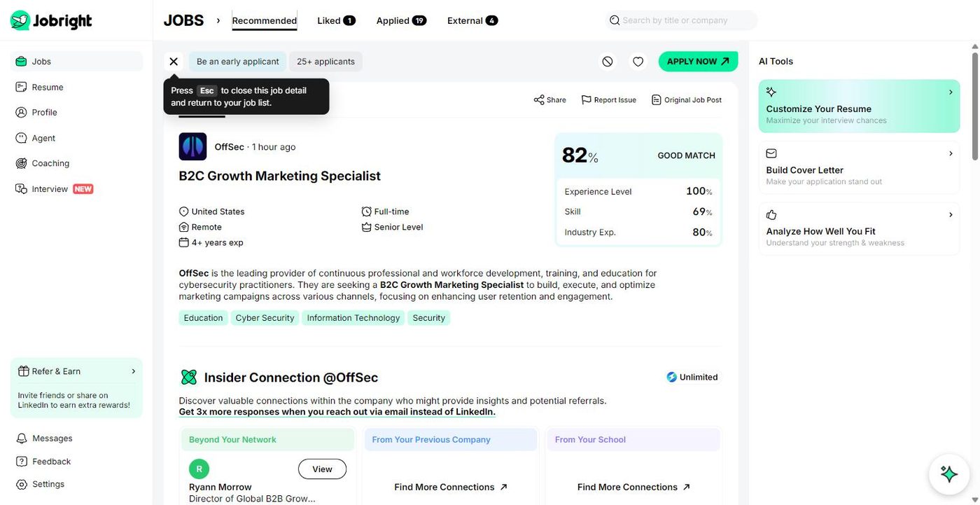Expand Analyze How Well You Fit chevron
980x505 pixels.
coord(951,214)
